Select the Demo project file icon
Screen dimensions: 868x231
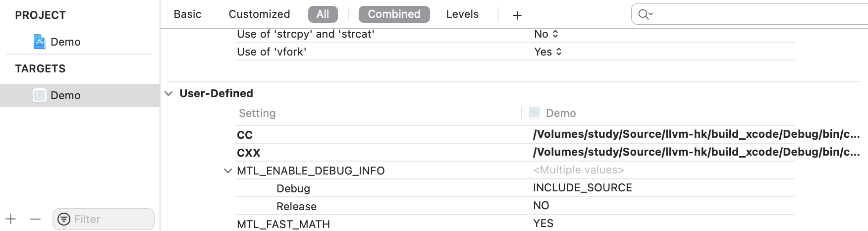(40, 42)
